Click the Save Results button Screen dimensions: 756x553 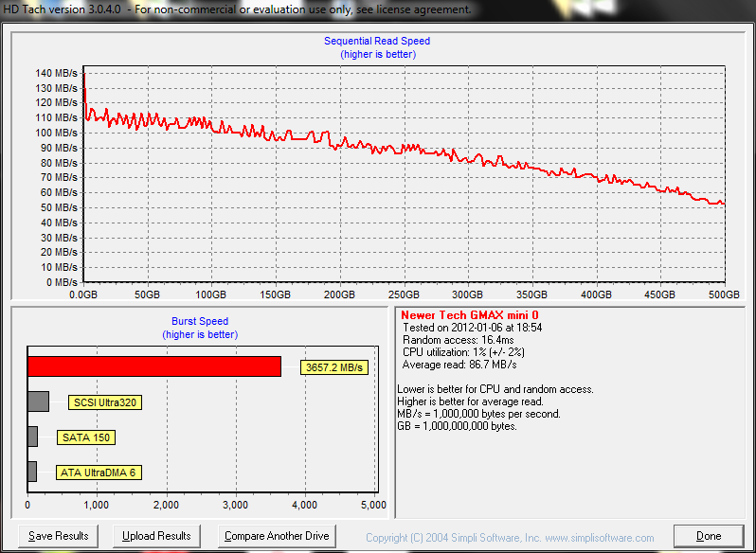tap(59, 536)
